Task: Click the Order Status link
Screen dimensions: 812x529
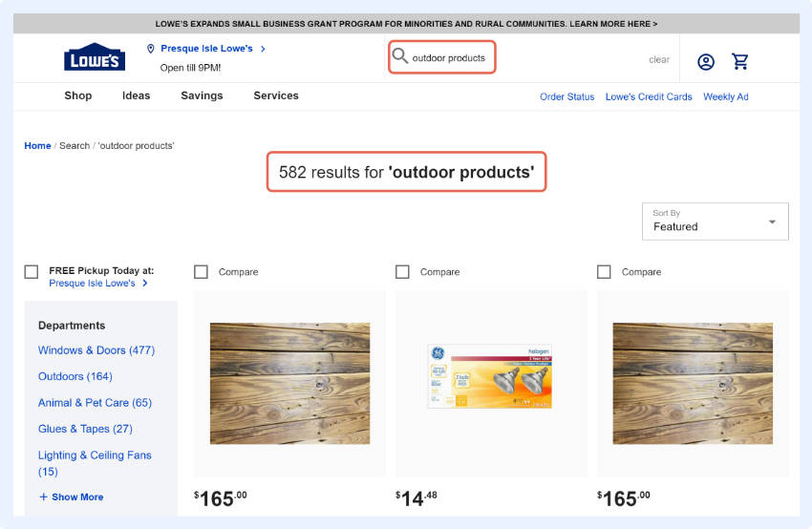Action: pyautogui.click(x=566, y=96)
